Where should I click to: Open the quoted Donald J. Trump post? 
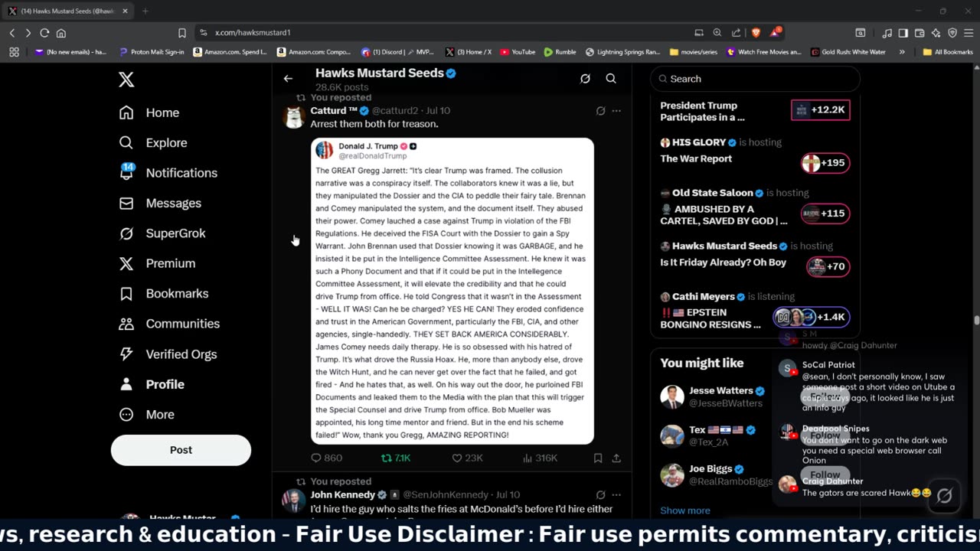tap(452, 291)
